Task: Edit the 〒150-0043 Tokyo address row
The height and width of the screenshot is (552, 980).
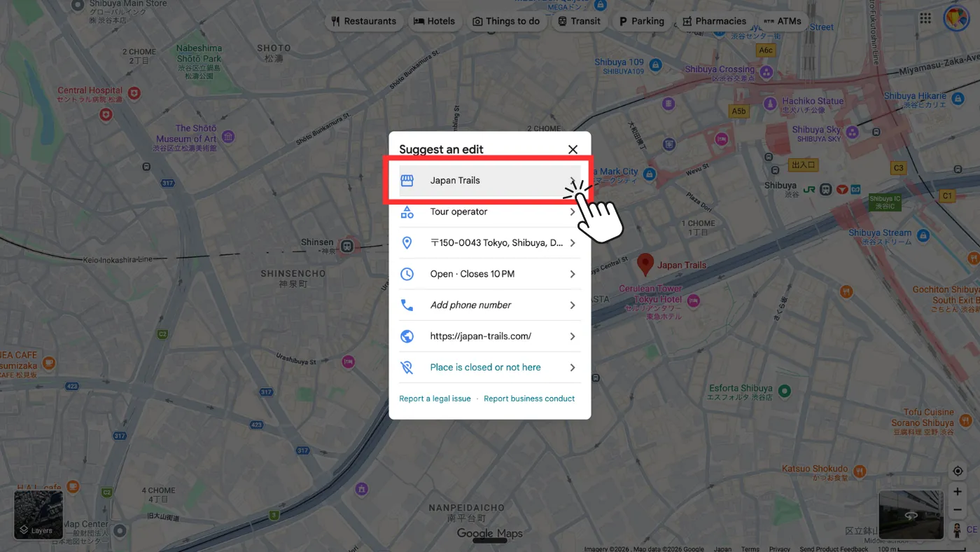Action: 490,243
